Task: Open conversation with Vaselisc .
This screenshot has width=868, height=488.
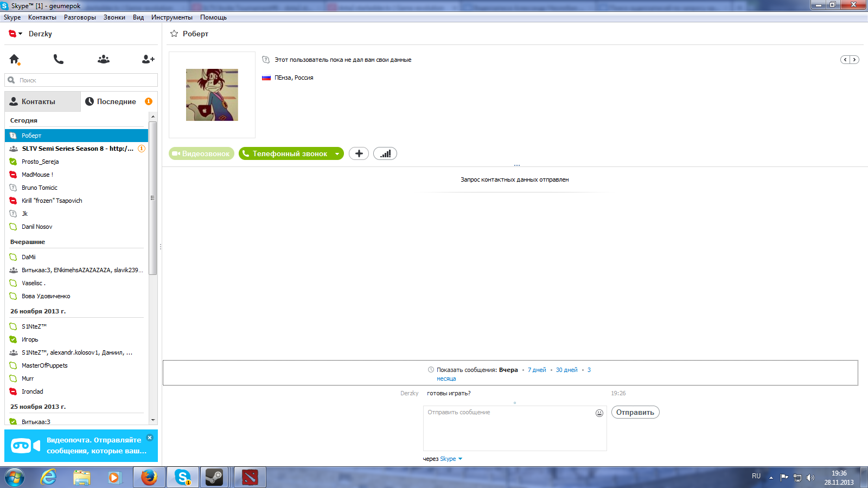Action: [76, 283]
